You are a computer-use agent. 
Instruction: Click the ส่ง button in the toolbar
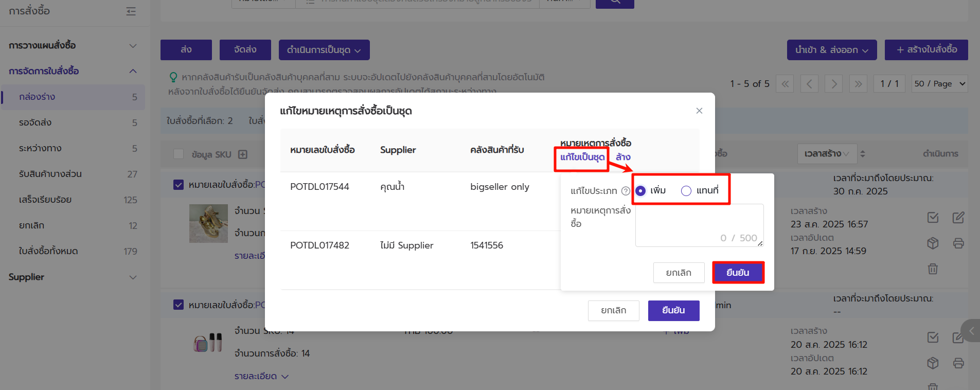pyautogui.click(x=186, y=50)
